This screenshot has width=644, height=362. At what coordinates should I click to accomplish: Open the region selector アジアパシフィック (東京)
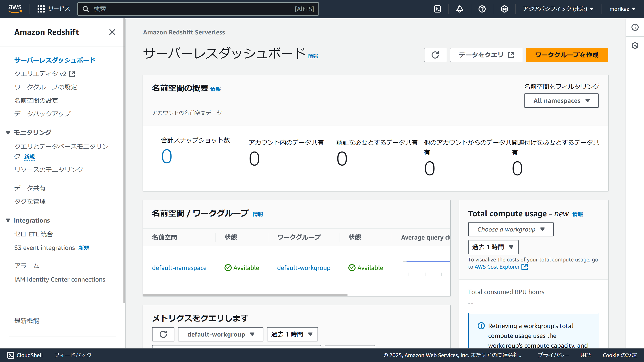[558, 9]
